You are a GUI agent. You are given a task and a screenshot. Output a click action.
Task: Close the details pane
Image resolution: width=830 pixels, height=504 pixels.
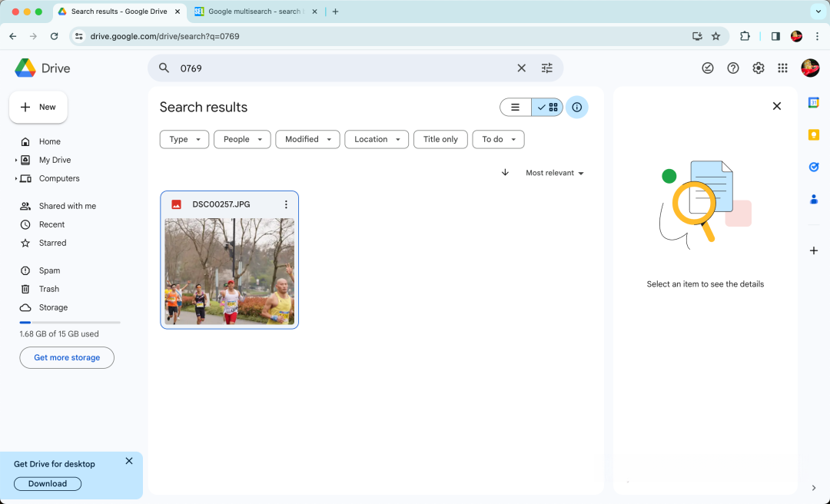776,106
